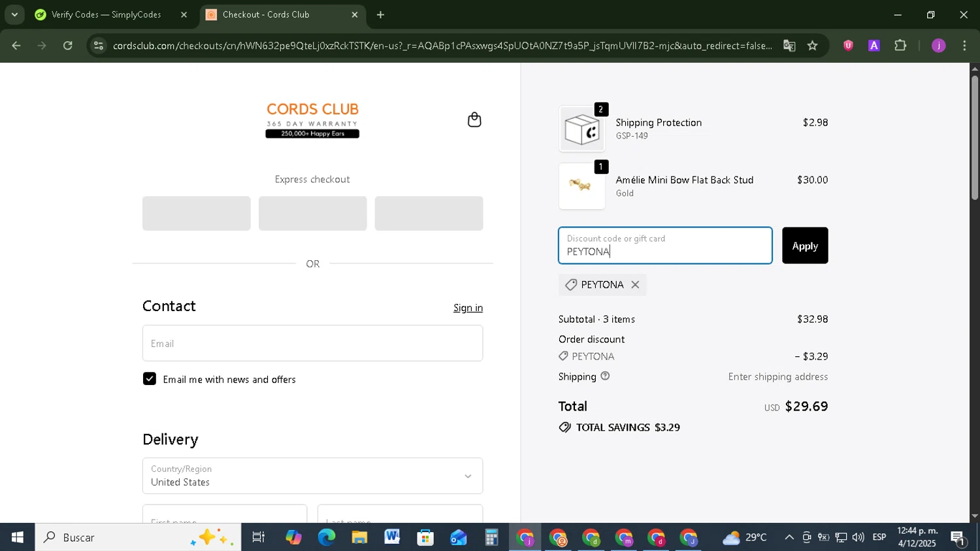Open volume control in system tray
Screen dimensions: 980x551
point(858,537)
